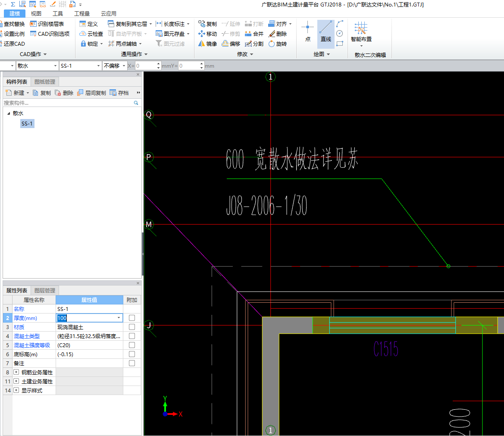This screenshot has width=504, height=436.
Task: Switch to the 云应用 ribbon tab
Action: click(108, 13)
